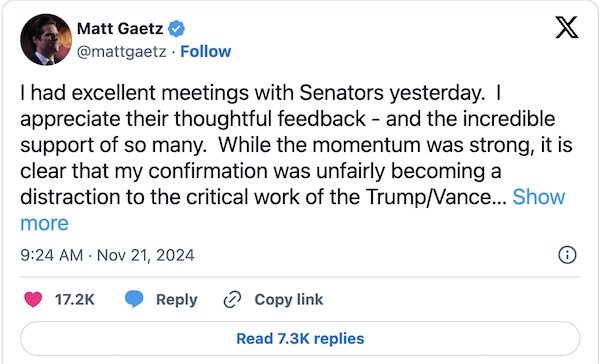The image size is (600, 364).
Task: Follow the @mattgaetz account
Action: click(205, 51)
